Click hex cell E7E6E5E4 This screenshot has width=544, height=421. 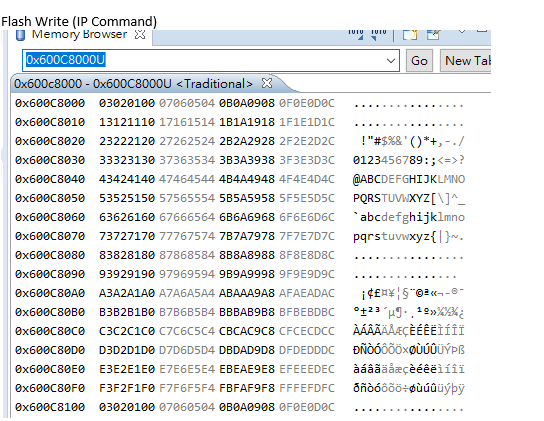187,369
